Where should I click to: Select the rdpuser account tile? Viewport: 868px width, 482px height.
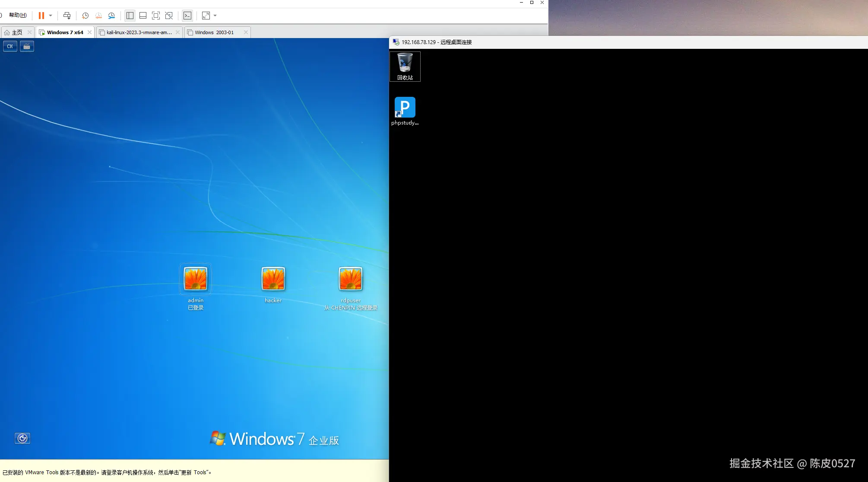[x=350, y=279]
